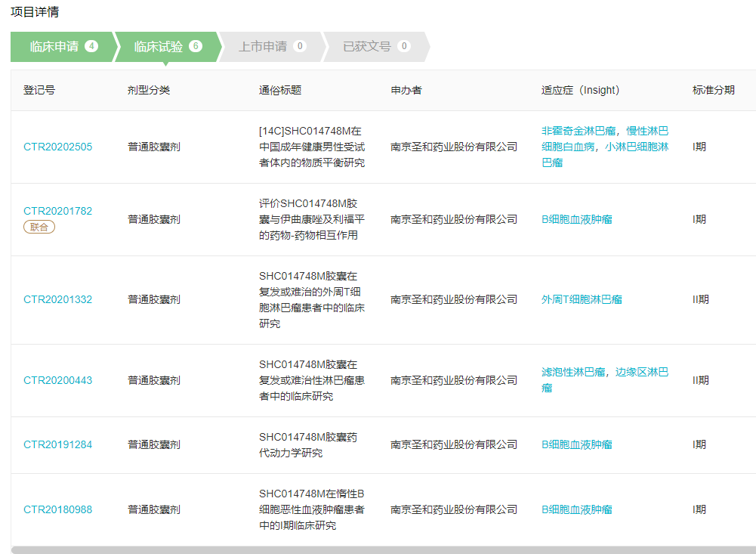Click the 复发或难治性淋巴瘤患者 study title
This screenshot has height=554, width=756.
click(x=312, y=380)
